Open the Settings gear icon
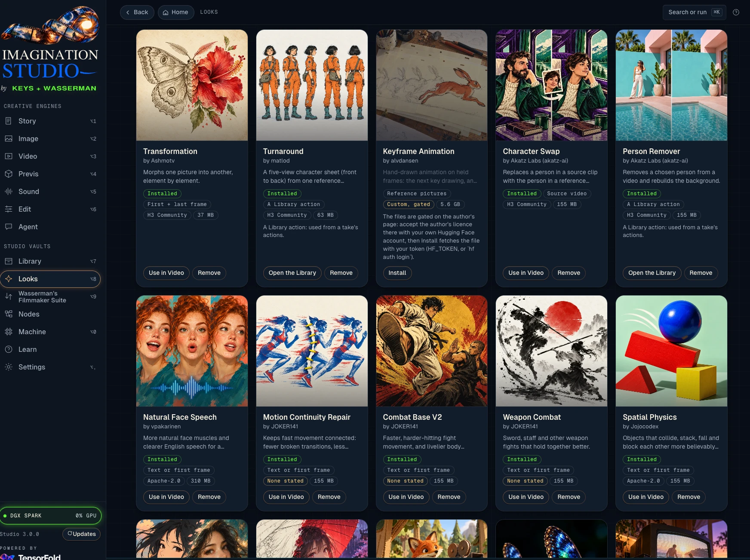This screenshot has height=560, width=750. (x=9, y=367)
